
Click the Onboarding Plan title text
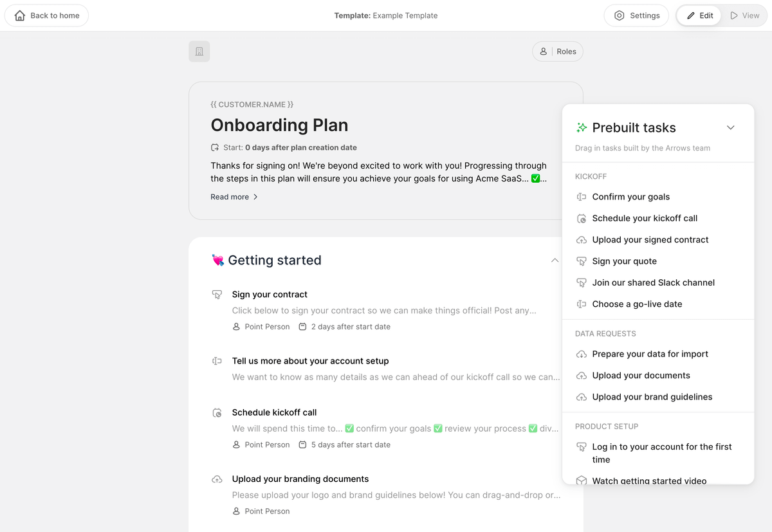tap(279, 125)
